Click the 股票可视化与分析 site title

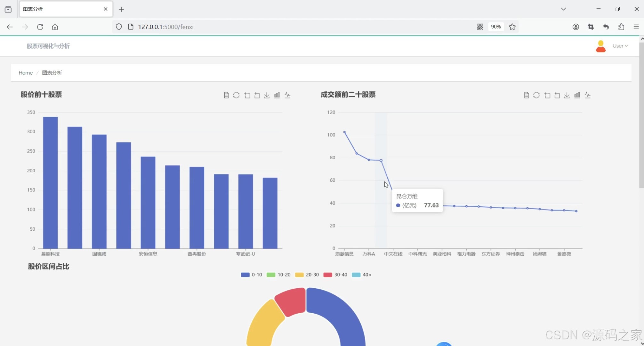point(48,46)
